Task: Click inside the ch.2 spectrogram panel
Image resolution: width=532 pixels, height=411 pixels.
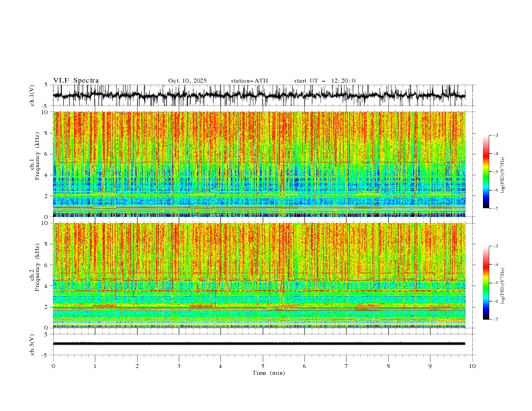Action: pyautogui.click(x=259, y=275)
